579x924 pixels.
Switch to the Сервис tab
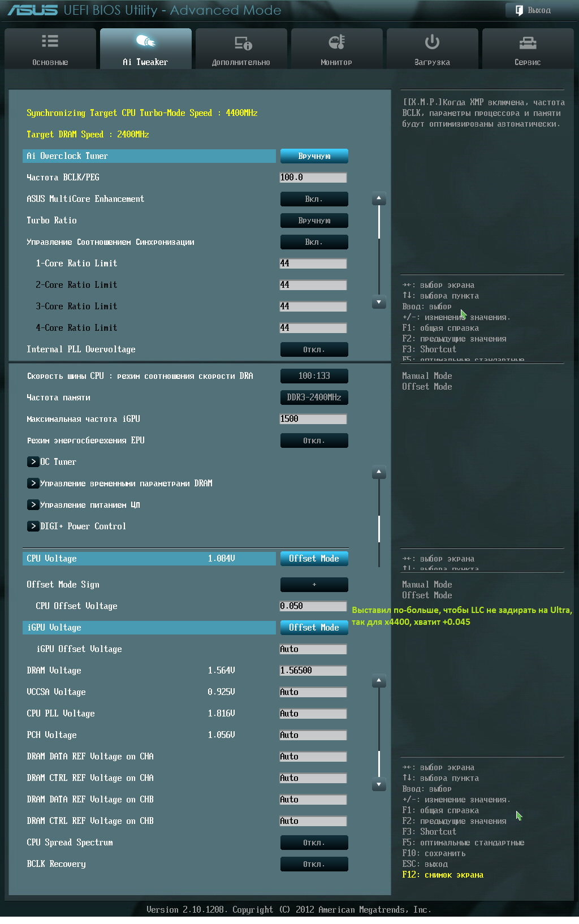pyautogui.click(x=528, y=49)
